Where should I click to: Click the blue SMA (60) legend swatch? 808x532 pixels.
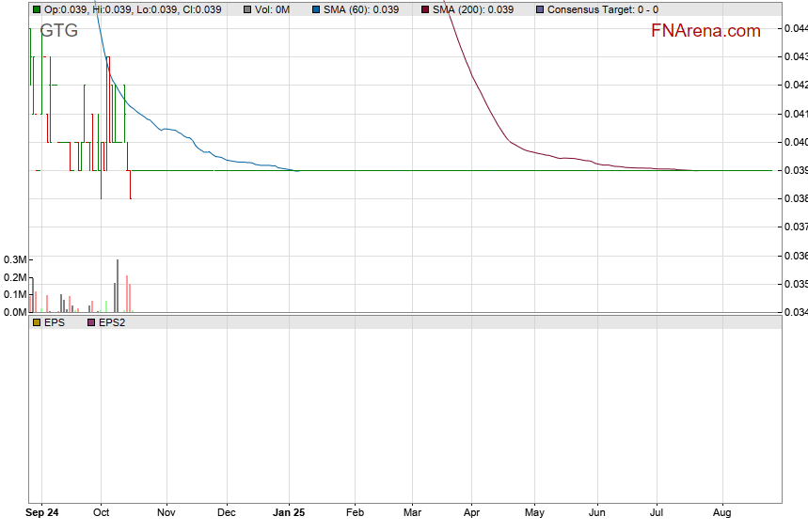tap(317, 9)
